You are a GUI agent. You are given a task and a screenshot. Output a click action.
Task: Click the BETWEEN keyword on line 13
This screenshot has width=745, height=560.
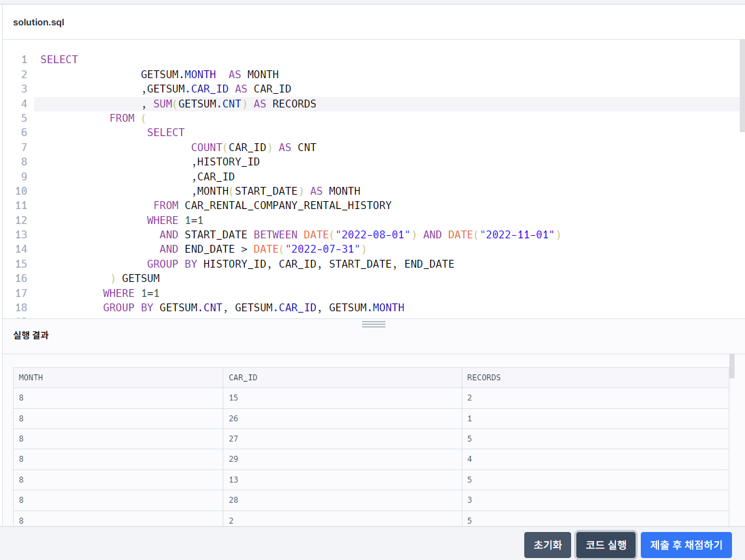(275, 234)
